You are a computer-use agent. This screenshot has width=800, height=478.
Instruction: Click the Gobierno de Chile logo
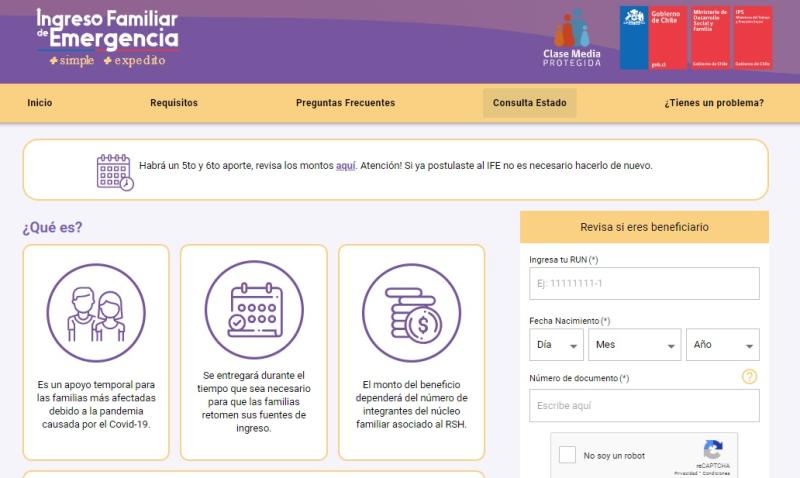(651, 37)
